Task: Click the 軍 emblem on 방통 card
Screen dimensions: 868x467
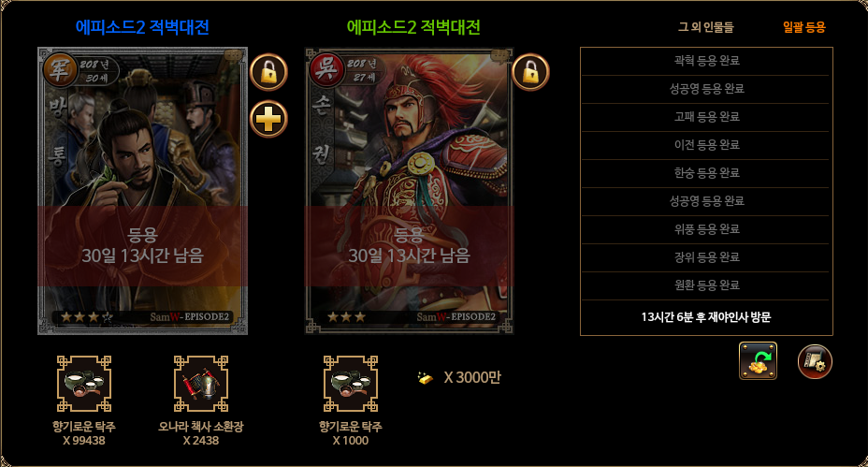Action: pos(61,69)
